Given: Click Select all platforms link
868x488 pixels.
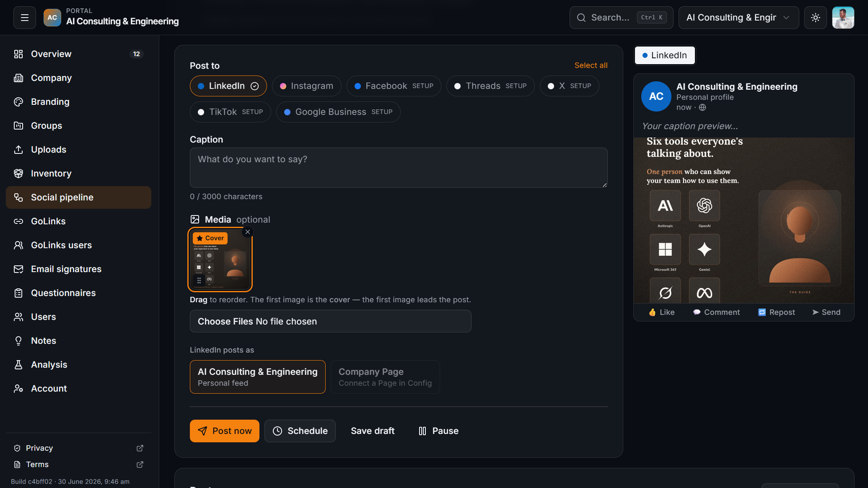Looking at the screenshot, I should (591, 65).
